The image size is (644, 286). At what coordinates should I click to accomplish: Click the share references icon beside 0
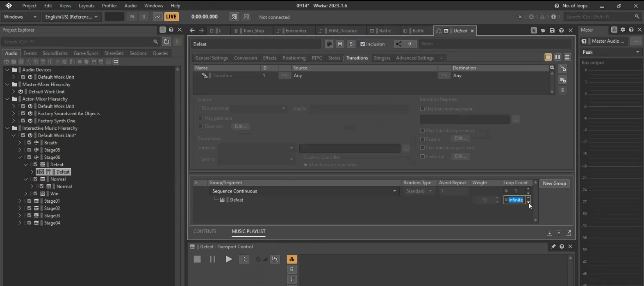(398, 44)
